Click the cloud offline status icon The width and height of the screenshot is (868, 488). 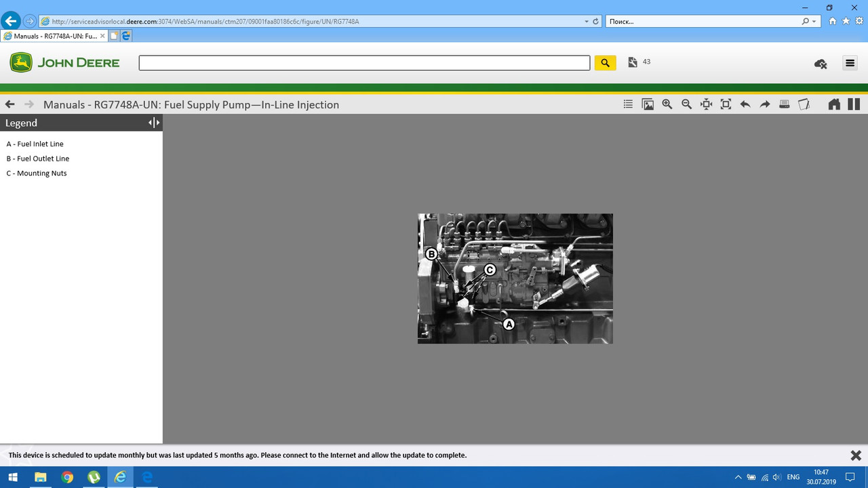click(x=821, y=64)
